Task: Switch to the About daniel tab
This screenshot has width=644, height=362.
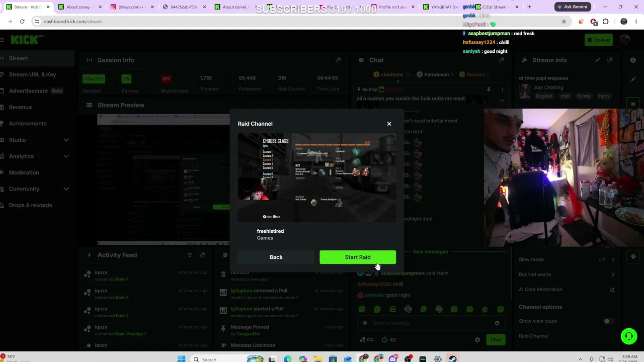Action: point(236,7)
